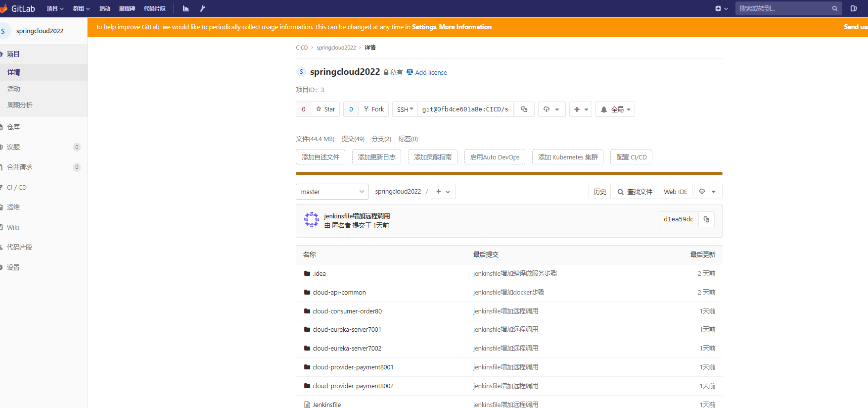
Task: Copy the commit SHA d1ea59dc
Action: click(x=707, y=219)
